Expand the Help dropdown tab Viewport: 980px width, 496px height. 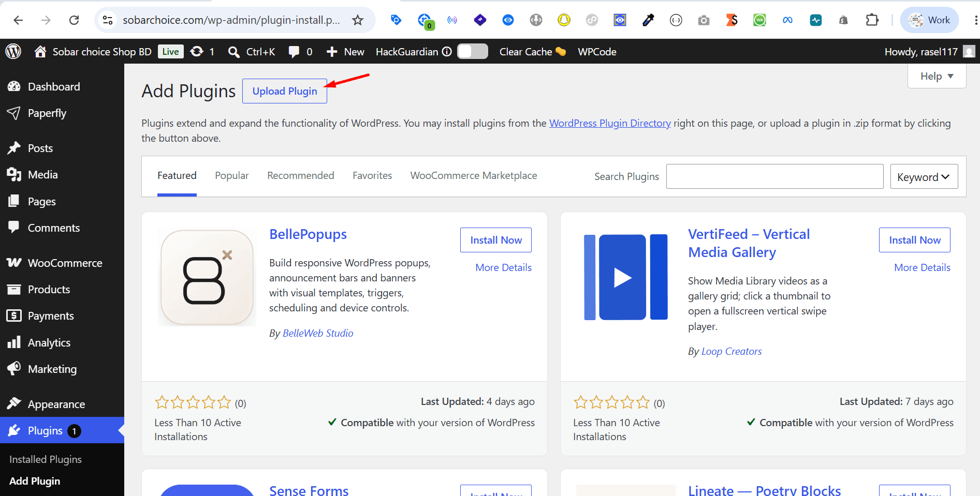[937, 76]
